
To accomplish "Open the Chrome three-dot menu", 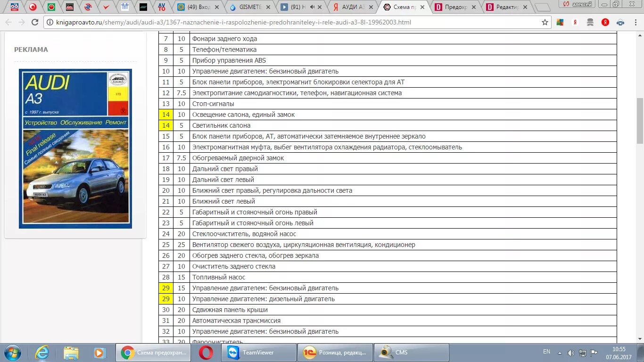I will (635, 22).
